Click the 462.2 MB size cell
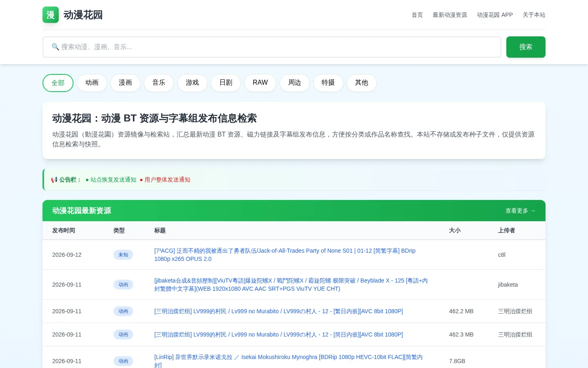588x368 pixels. click(461, 311)
